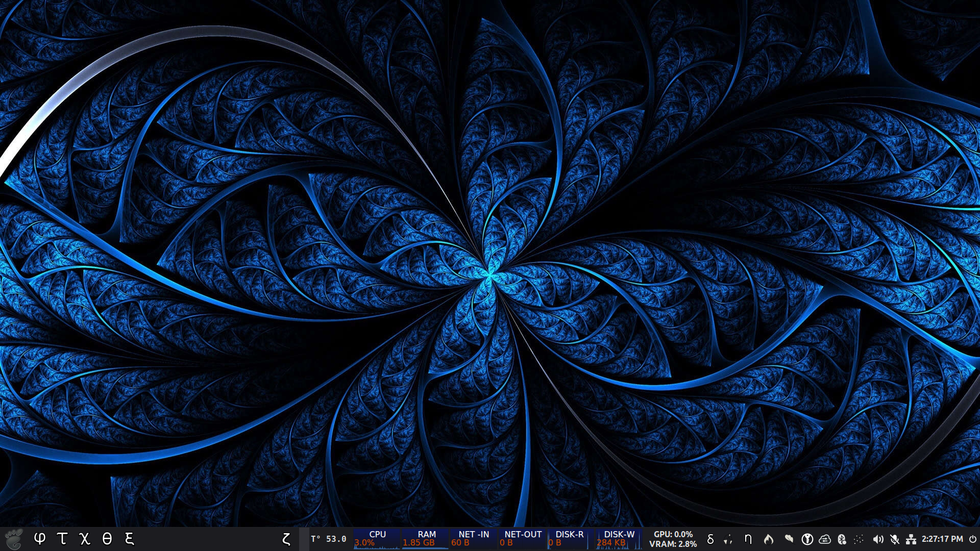This screenshot has height=551, width=980.
Task: Launch the tau (τ) panel launcher
Action: click(x=62, y=539)
